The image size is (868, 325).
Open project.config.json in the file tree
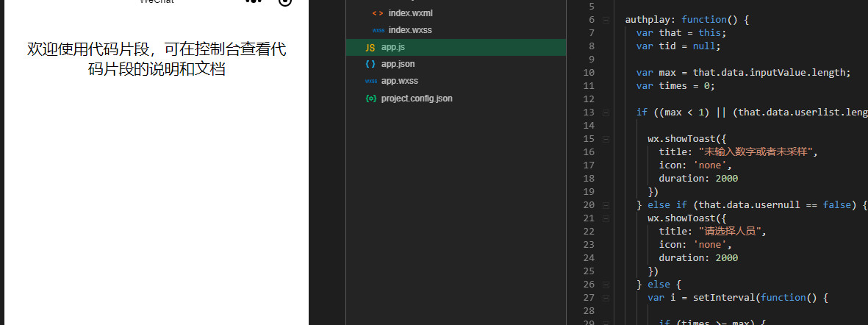coord(417,99)
